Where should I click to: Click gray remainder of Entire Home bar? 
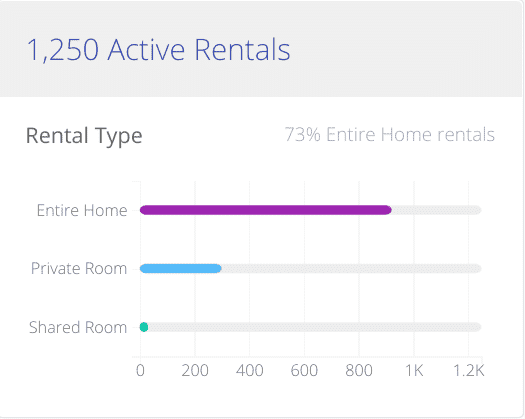[437, 210]
